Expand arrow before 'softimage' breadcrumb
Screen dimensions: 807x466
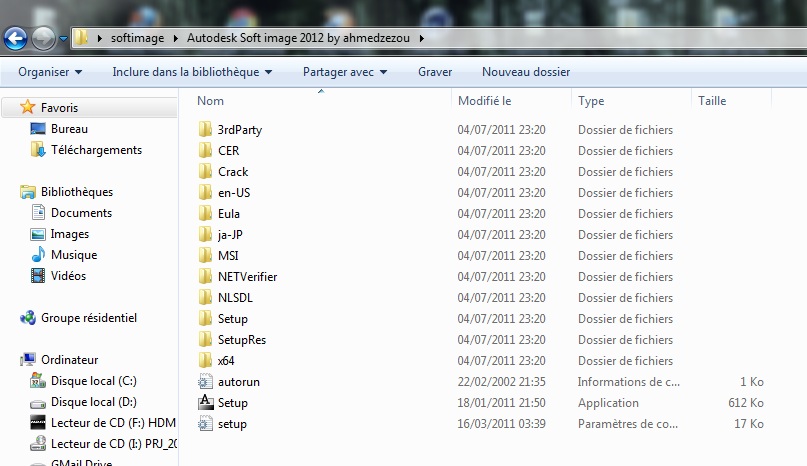(x=99, y=38)
